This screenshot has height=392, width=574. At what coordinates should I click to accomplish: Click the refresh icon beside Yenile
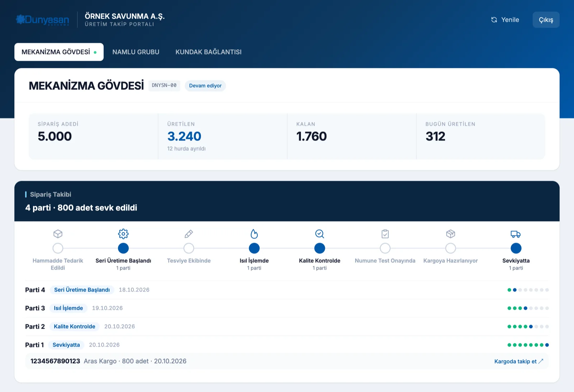pos(494,20)
